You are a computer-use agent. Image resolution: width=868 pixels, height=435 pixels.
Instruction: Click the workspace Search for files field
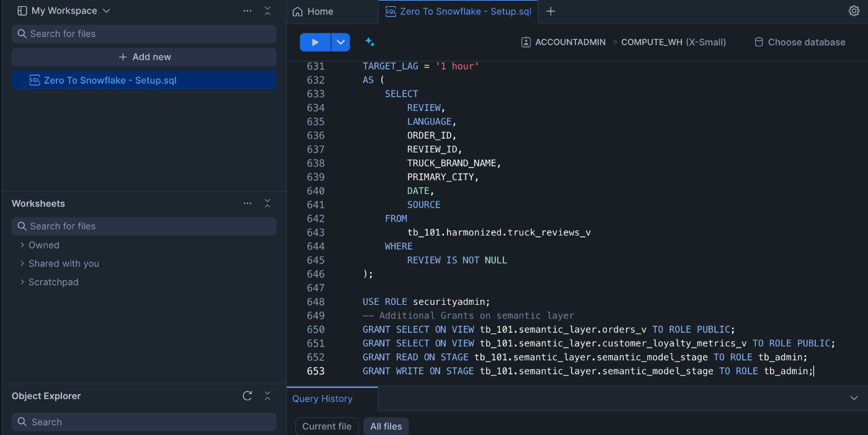point(144,34)
